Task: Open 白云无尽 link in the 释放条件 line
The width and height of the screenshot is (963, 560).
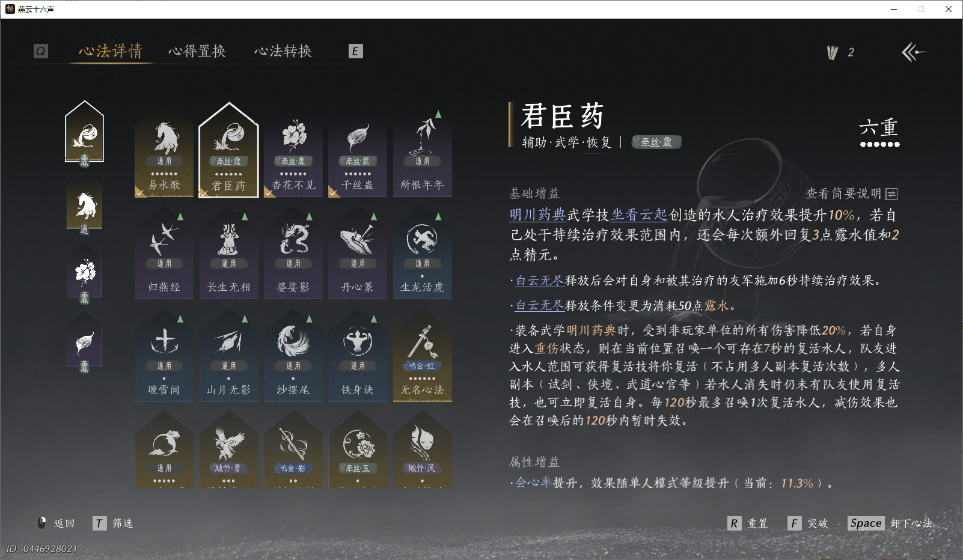Action: click(540, 306)
